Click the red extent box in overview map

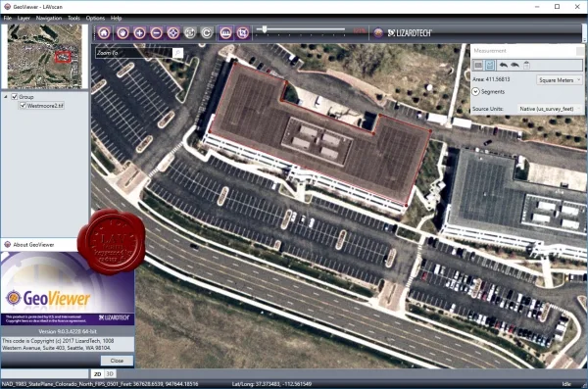pos(63,57)
